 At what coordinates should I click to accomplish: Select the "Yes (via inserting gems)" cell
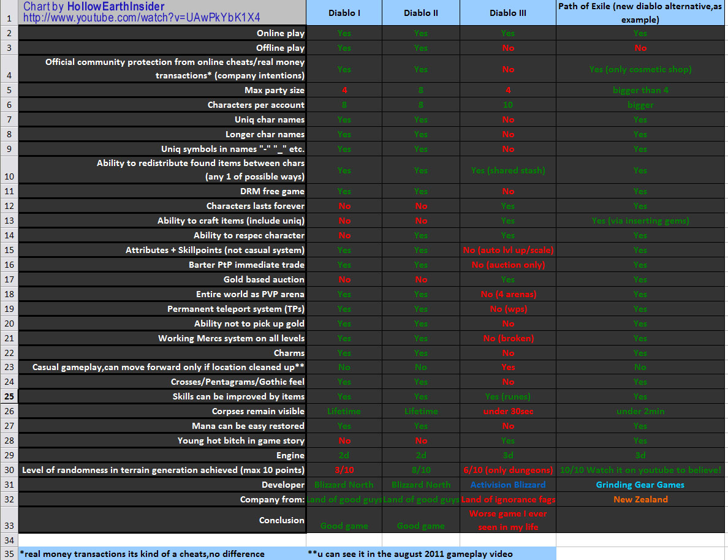point(640,221)
